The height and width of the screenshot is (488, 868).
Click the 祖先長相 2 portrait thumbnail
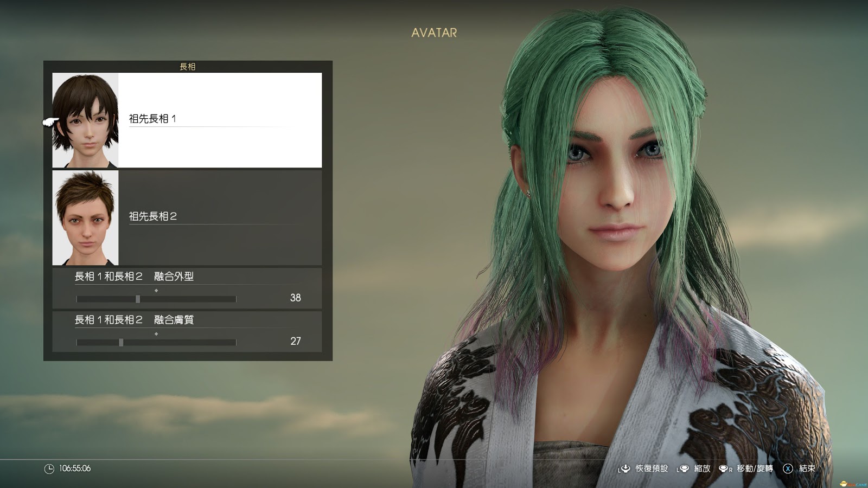coord(85,217)
